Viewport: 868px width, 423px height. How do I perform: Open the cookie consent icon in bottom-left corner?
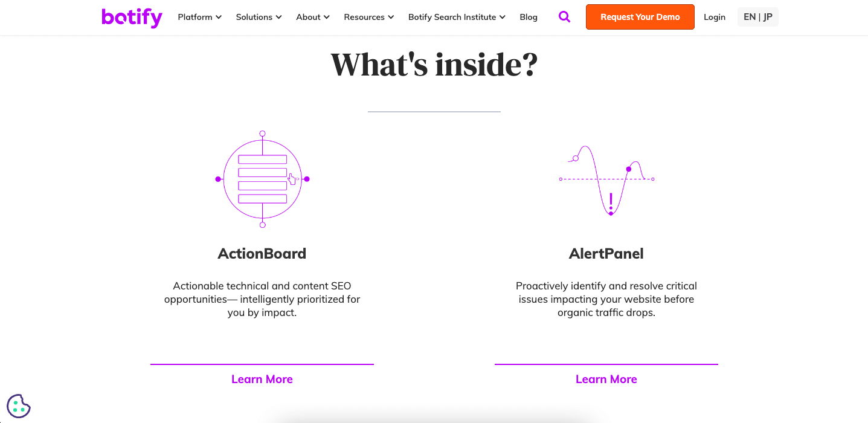click(18, 405)
